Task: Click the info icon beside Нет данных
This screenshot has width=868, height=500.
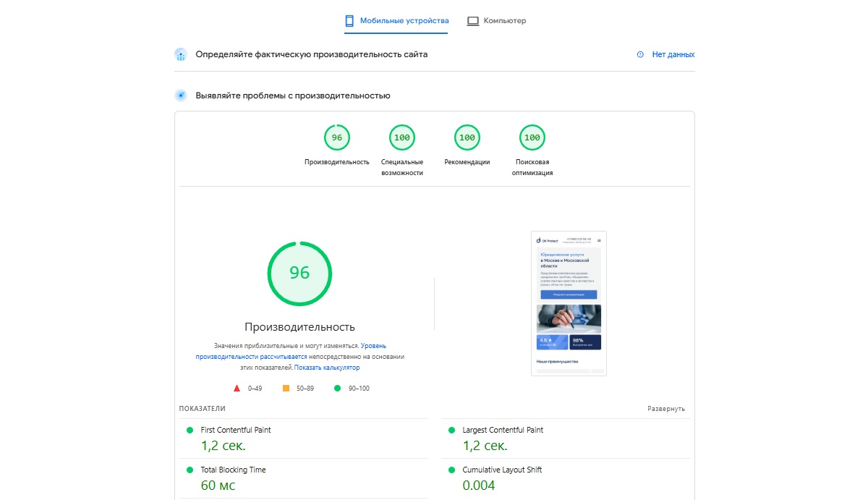Action: click(640, 54)
